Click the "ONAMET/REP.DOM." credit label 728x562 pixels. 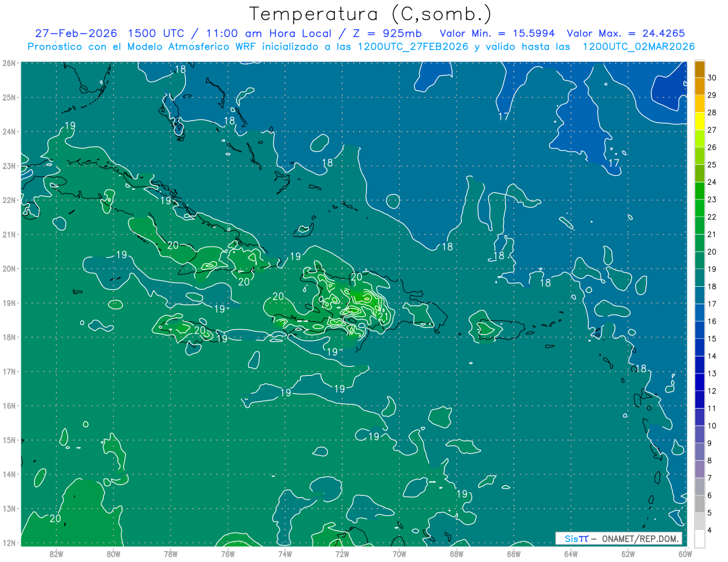tap(642, 538)
